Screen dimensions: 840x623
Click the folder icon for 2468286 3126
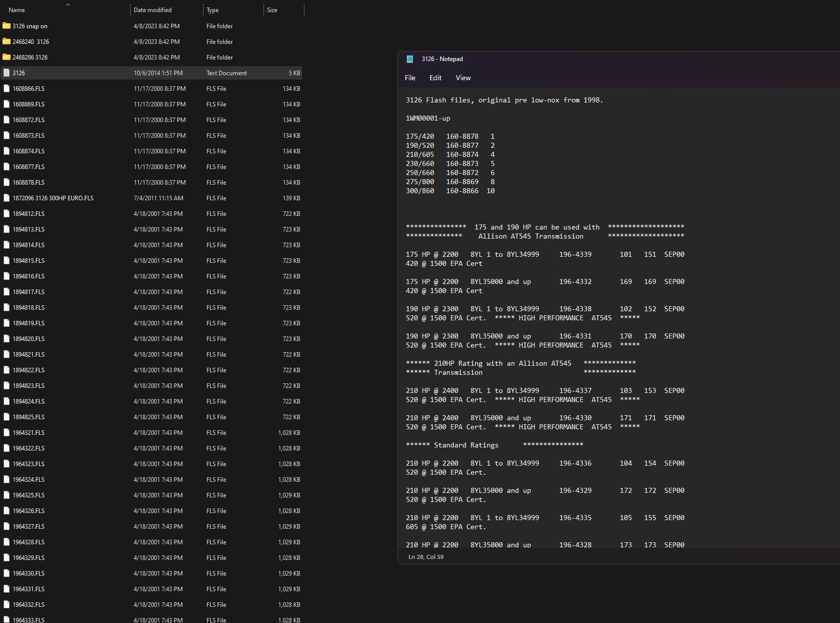[7, 57]
